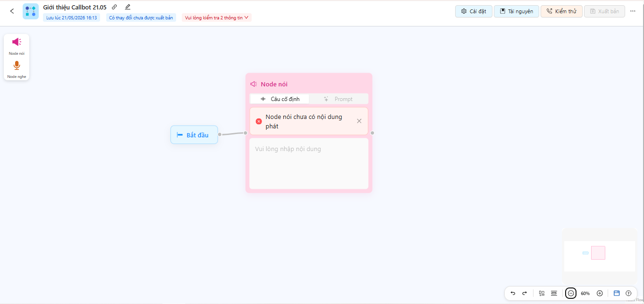Undo the last change
Screen dimensions: 644x304
pyautogui.click(x=513, y=293)
